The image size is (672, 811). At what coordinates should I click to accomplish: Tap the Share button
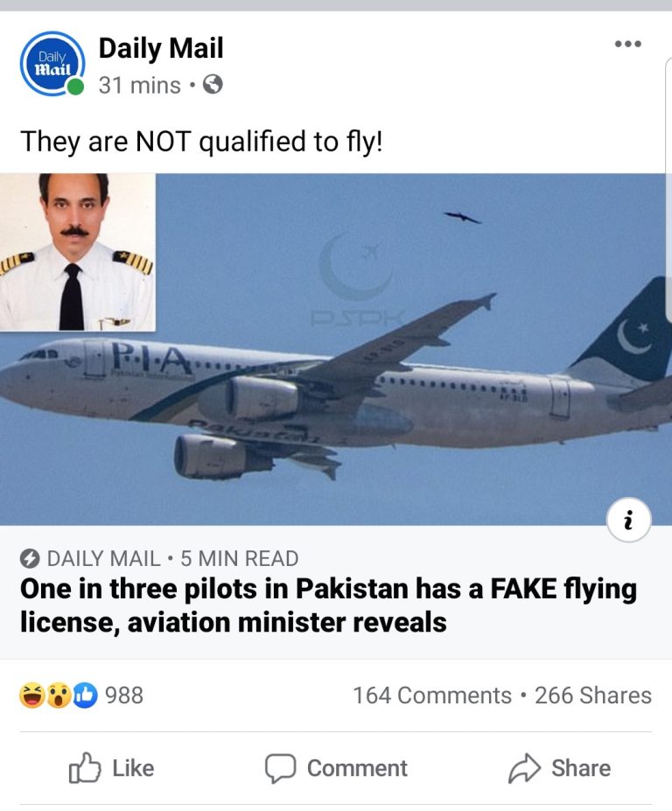(x=559, y=768)
